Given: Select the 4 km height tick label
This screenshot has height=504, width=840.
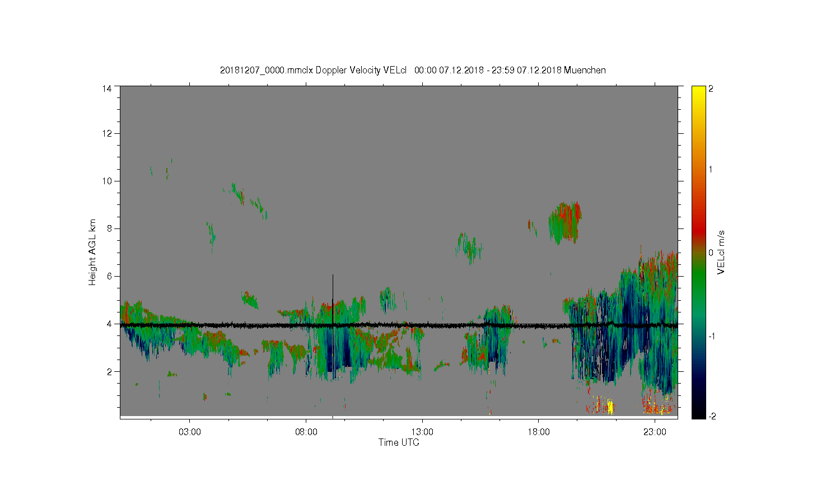Looking at the screenshot, I should (x=109, y=324).
